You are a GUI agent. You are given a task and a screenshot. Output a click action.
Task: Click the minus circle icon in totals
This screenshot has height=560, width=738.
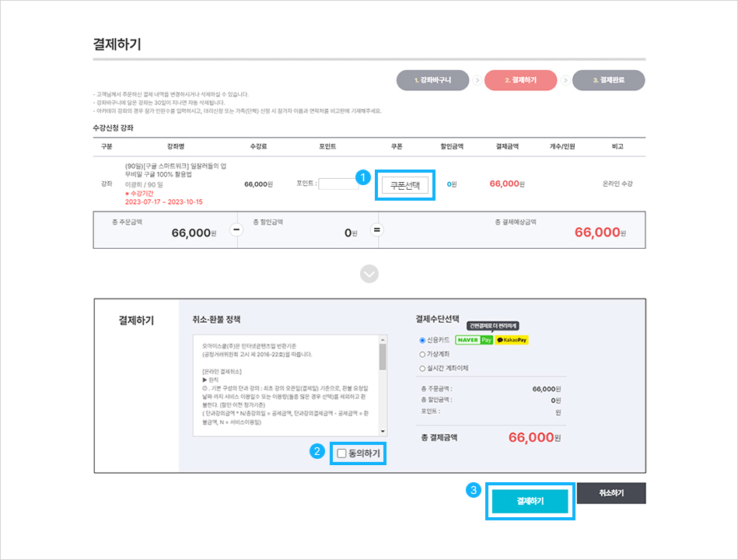coord(236,229)
